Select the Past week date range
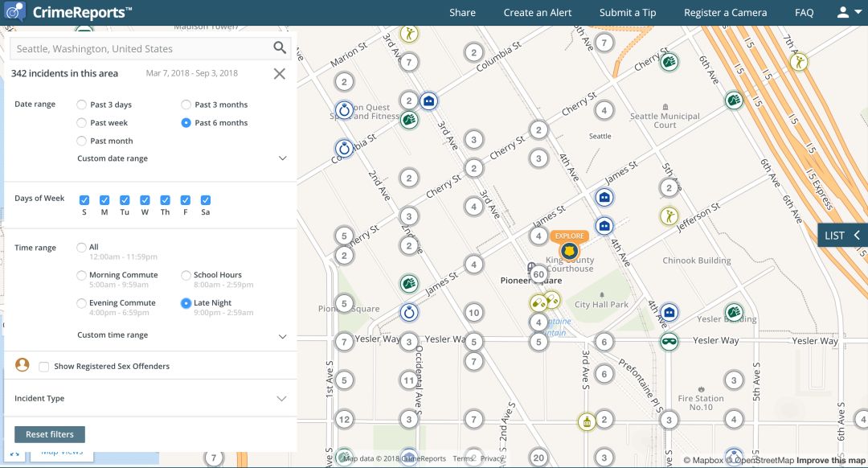 click(x=81, y=123)
